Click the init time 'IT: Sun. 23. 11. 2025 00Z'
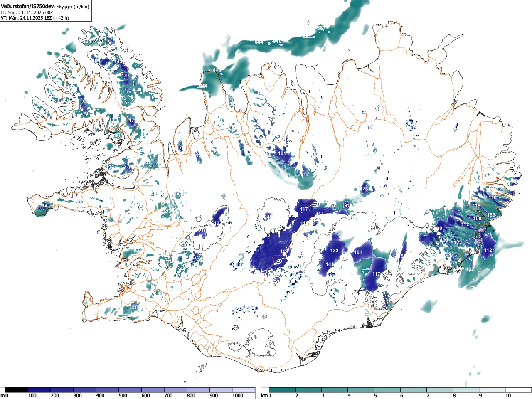The image size is (532, 399). (x=27, y=12)
